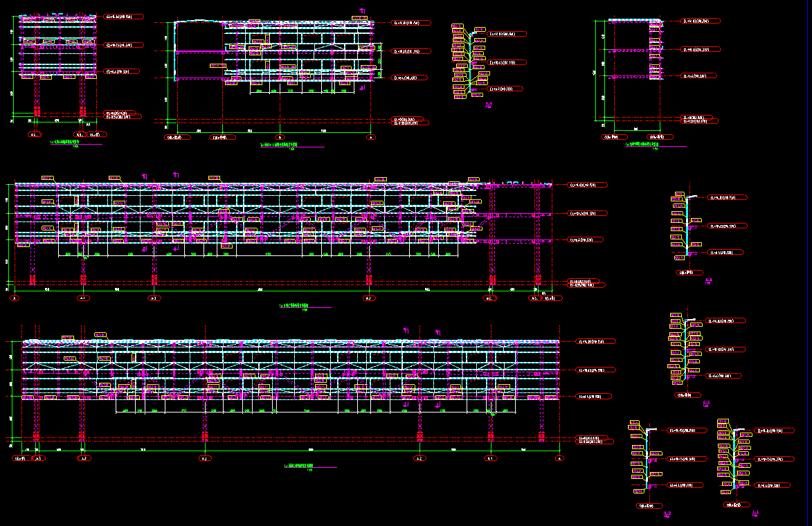Click the magenta section-cut marker above the top-center elevation
Screen dimensions: 812x526
pos(363,10)
